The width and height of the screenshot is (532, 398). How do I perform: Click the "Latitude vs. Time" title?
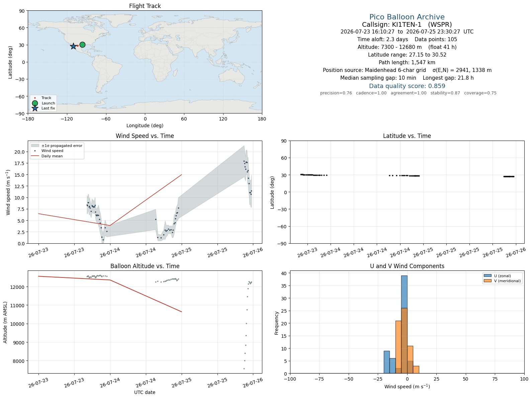coord(407,136)
